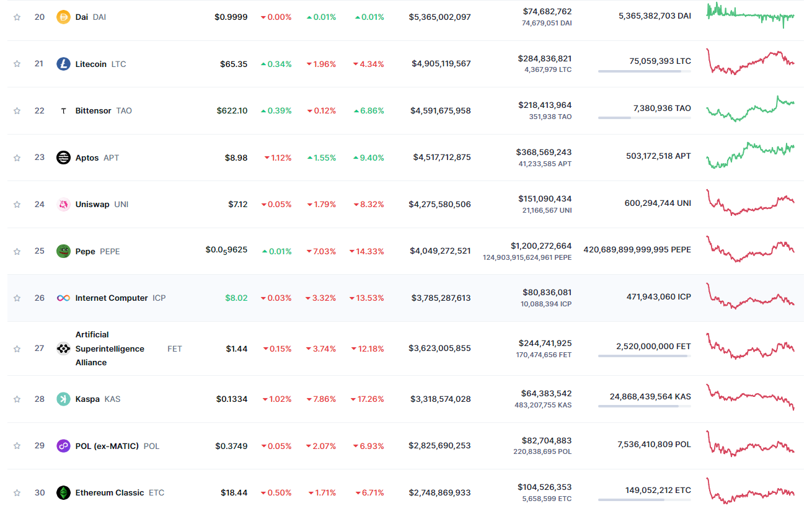Toggle watchlist star for Aptos
This screenshot has height=511, width=812.
coord(17,158)
